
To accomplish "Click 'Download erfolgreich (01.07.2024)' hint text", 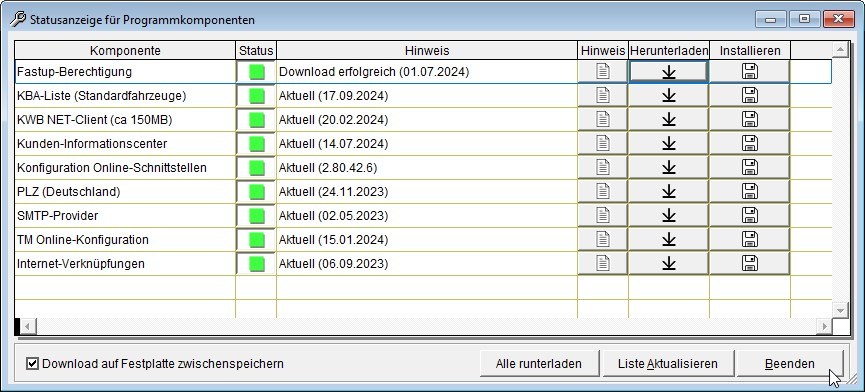I will pos(374,72).
